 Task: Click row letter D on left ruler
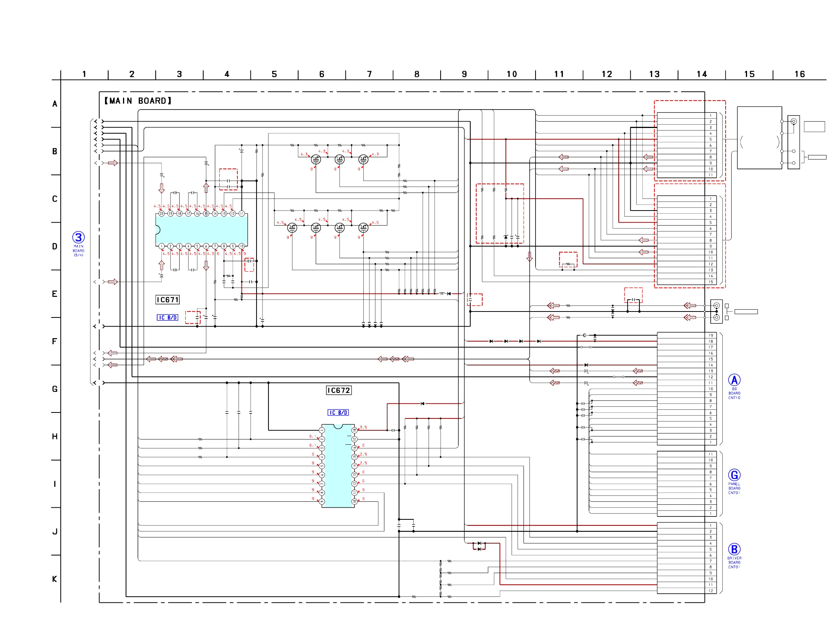tap(55, 246)
